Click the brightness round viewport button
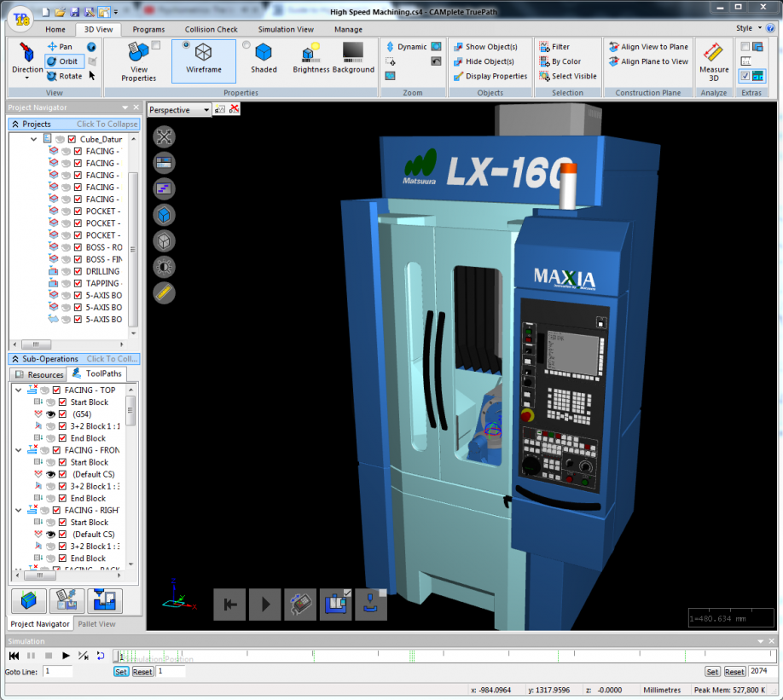Image resolution: width=783 pixels, height=700 pixels. (x=164, y=267)
